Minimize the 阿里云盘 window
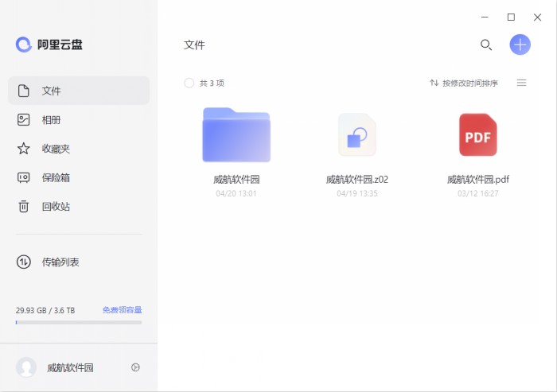The width and height of the screenshot is (557, 392). (x=485, y=17)
